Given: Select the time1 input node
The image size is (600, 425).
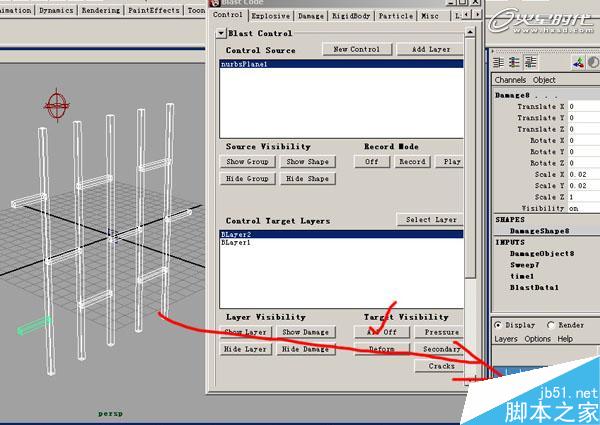Looking at the screenshot, I should tap(522, 276).
